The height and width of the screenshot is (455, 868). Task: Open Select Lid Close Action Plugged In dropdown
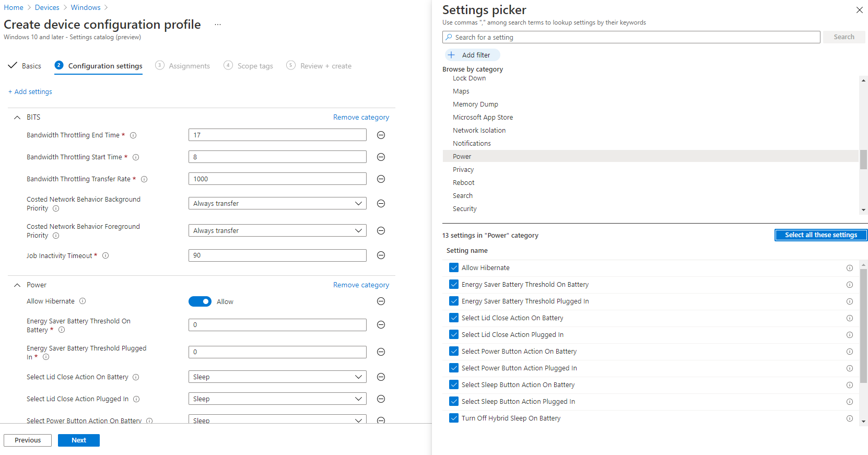[277, 399]
